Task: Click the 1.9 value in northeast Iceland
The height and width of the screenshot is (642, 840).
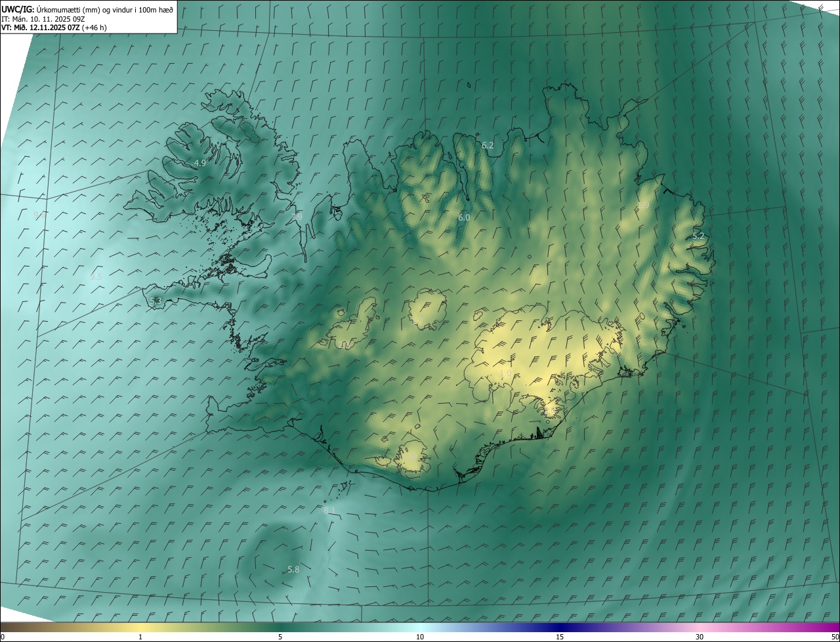Action: [x=644, y=205]
